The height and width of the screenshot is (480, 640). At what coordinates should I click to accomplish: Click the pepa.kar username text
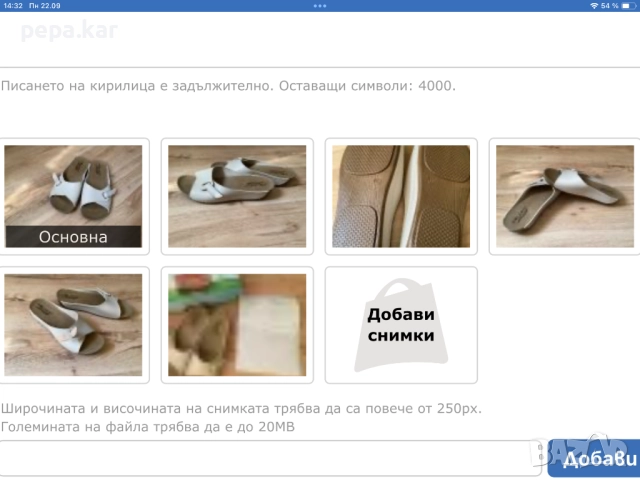coord(69,30)
